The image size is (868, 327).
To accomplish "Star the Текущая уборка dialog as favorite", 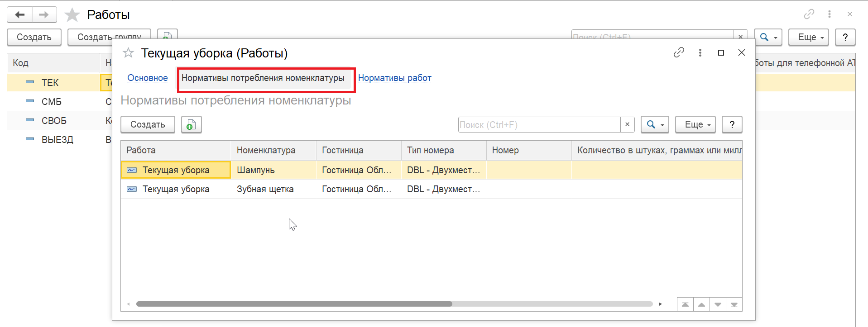I will click(x=128, y=53).
